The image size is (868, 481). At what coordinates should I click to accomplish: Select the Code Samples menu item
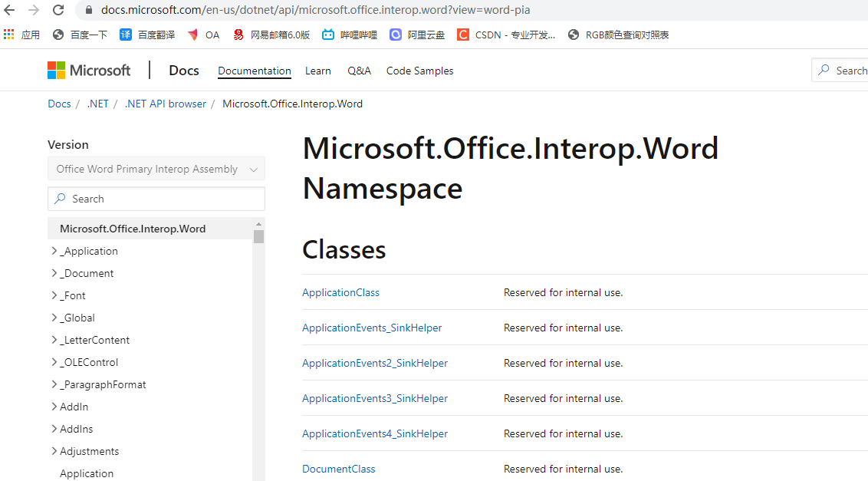(419, 71)
